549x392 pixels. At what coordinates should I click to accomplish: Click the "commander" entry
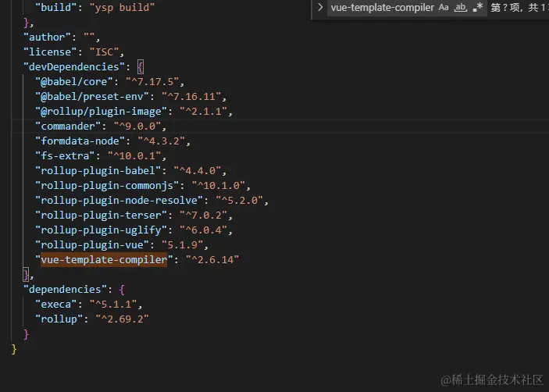pyautogui.click(x=68, y=126)
